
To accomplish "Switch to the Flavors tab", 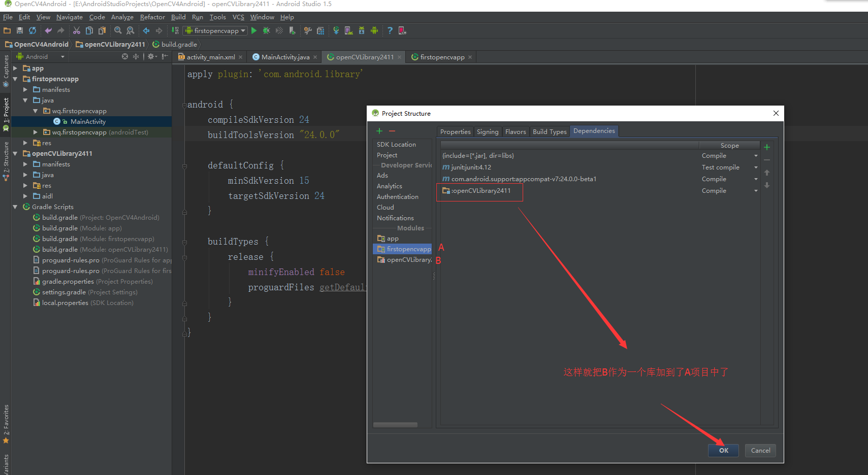I will 516,131.
